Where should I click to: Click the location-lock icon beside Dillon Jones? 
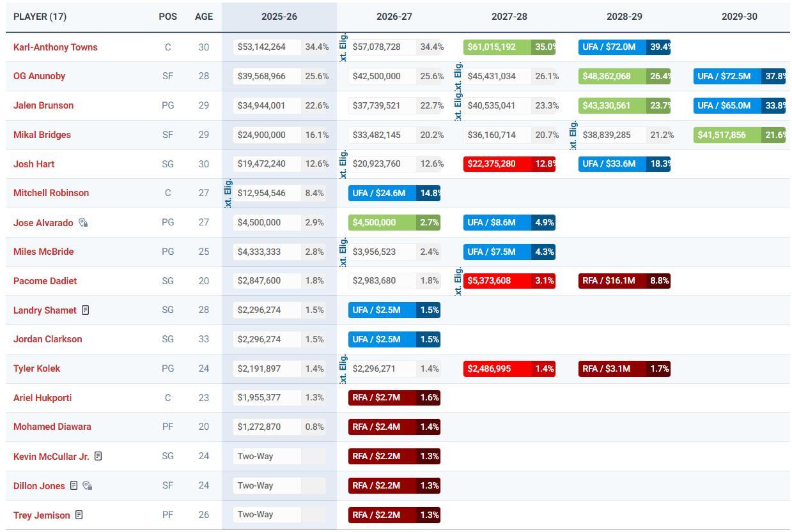pyautogui.click(x=88, y=486)
